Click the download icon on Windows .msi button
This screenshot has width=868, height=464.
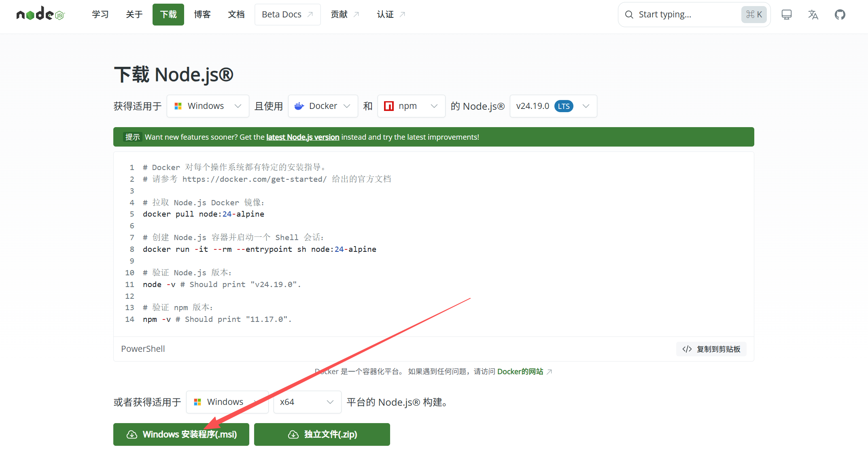point(132,434)
